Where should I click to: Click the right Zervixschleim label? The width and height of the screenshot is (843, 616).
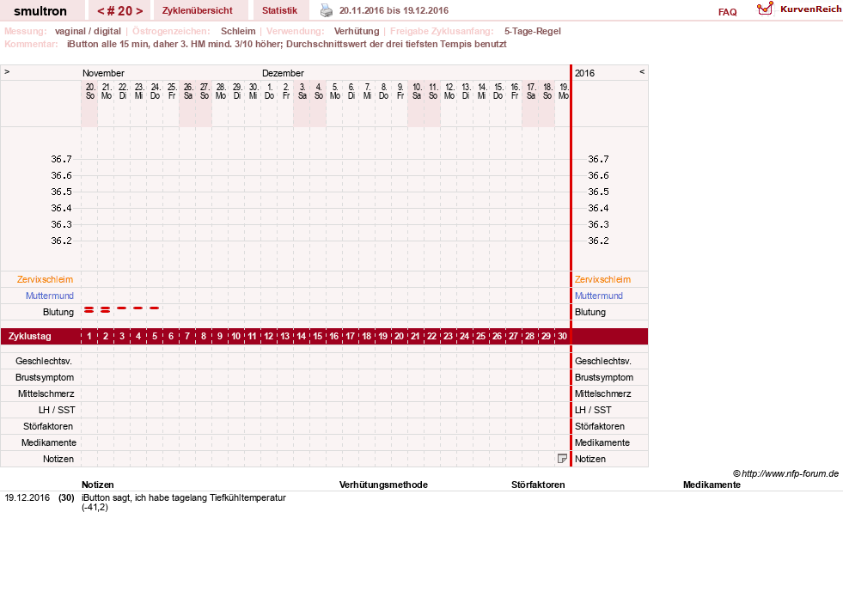[x=602, y=279]
